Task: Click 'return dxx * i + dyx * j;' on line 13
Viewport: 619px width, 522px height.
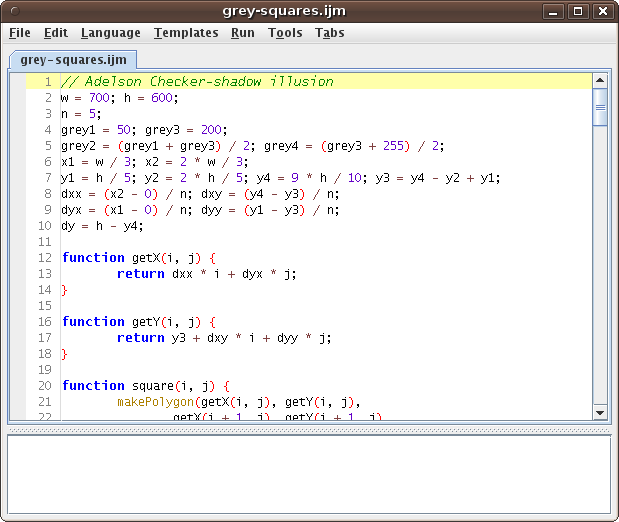Action: click(207, 274)
